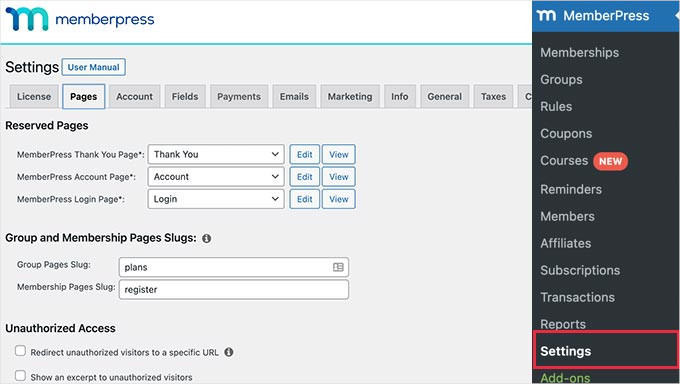The height and width of the screenshot is (384, 680).
Task: Open the Account Page dropdown
Action: click(x=216, y=177)
